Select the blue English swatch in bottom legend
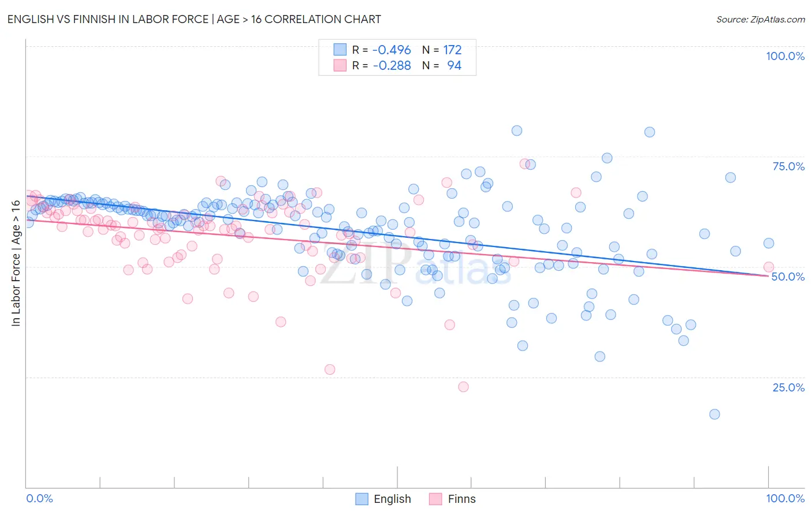Screen dimensions: 812x515 click(x=362, y=499)
